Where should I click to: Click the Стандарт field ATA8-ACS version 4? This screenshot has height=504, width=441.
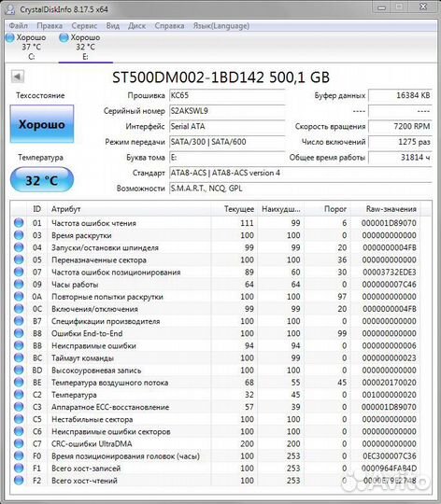pyautogui.click(x=301, y=173)
